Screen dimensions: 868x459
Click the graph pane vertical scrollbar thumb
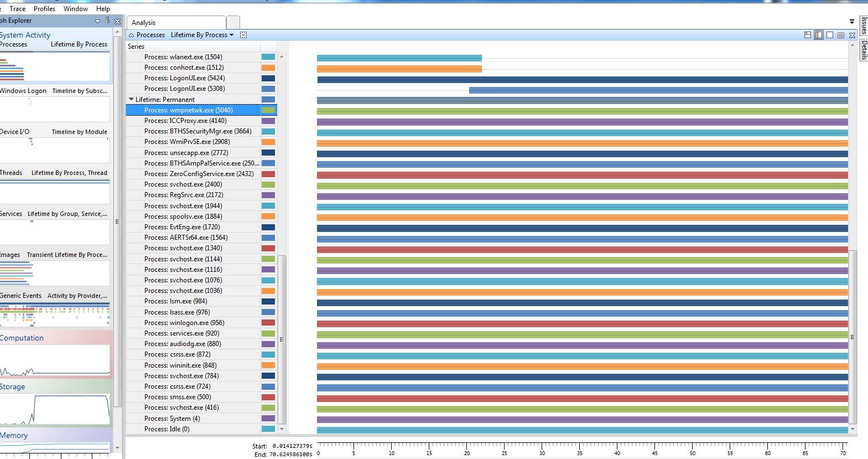click(x=853, y=337)
